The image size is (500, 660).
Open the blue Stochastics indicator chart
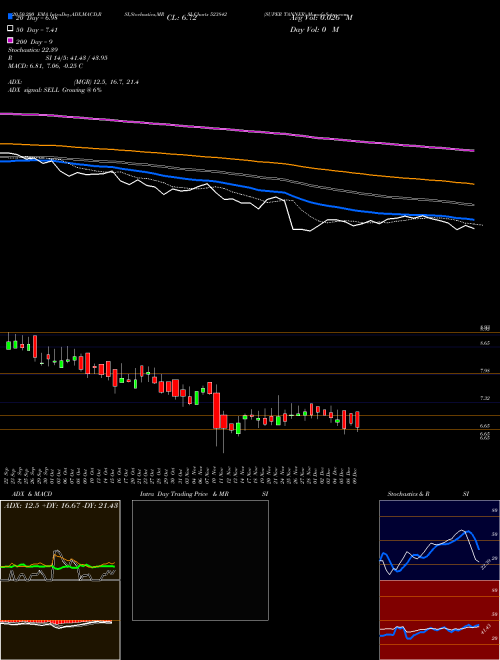coord(439,540)
